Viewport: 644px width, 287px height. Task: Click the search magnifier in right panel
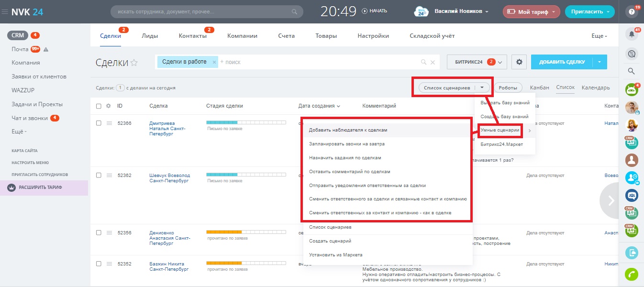click(x=632, y=71)
